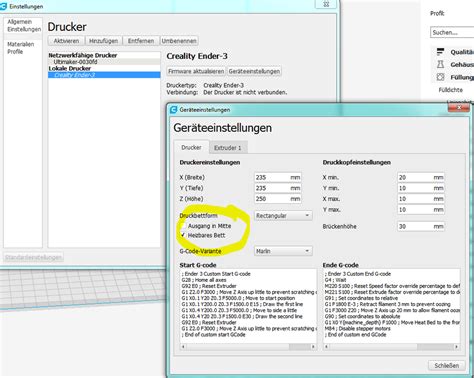The image size is (474, 378).
Task: Click the Entfernen button
Action: [141, 41]
